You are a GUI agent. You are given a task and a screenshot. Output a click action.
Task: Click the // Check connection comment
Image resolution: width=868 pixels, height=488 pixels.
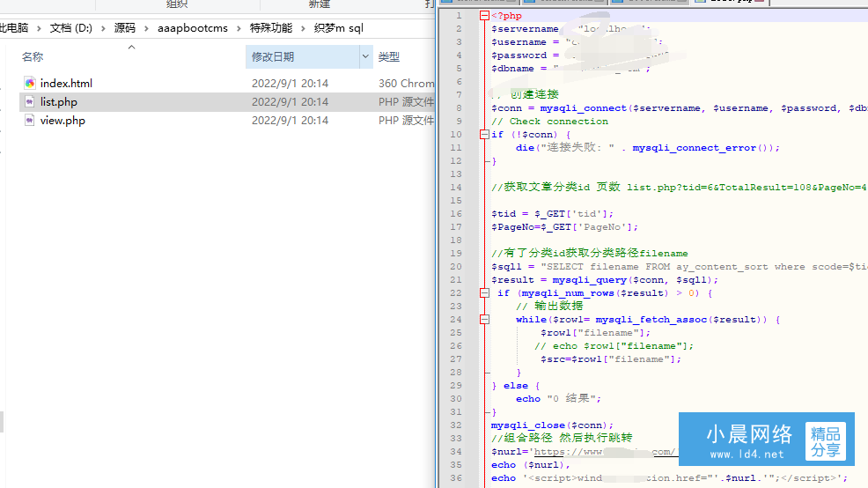tap(549, 122)
